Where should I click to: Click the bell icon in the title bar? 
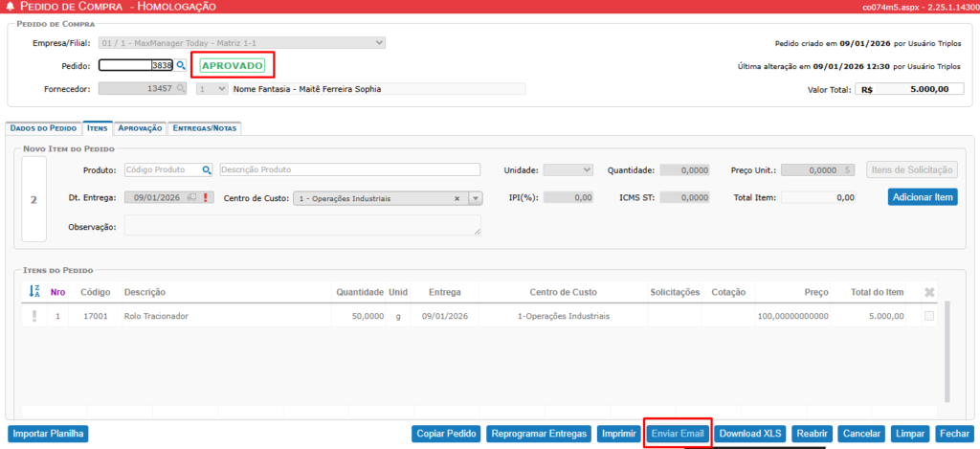[11, 7]
